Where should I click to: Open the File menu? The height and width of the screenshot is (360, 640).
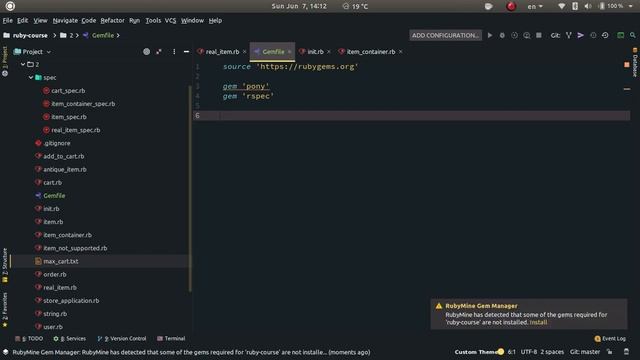tap(8, 20)
